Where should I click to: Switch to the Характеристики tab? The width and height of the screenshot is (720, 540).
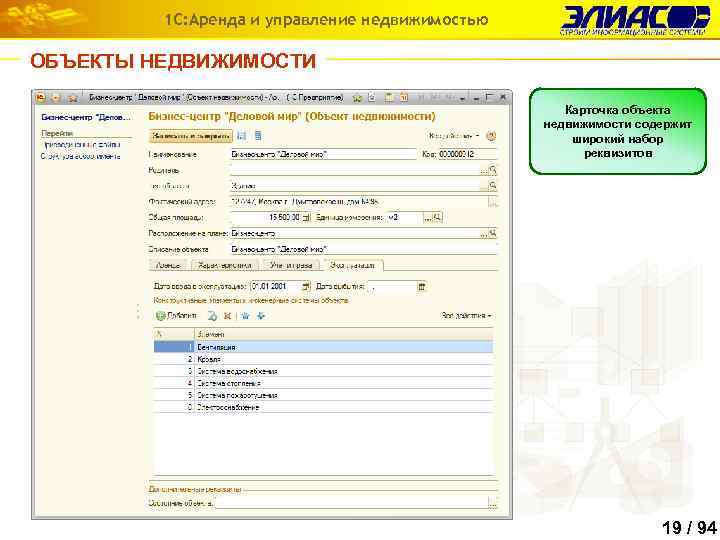225,265
